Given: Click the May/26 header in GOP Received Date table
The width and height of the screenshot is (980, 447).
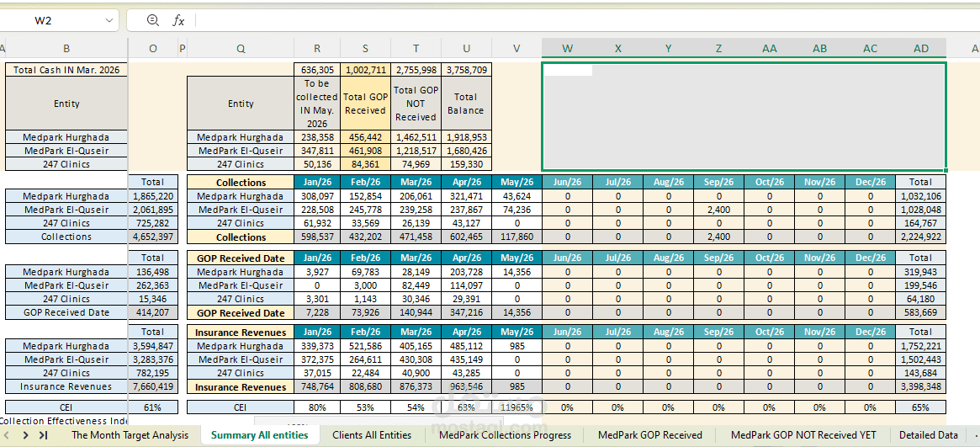Looking at the screenshot, I should (x=516, y=258).
